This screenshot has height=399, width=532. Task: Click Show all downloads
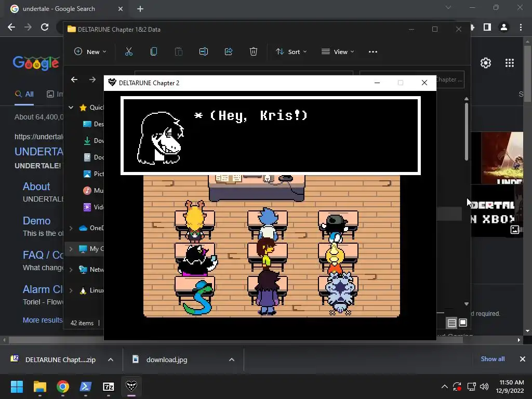coord(493,359)
